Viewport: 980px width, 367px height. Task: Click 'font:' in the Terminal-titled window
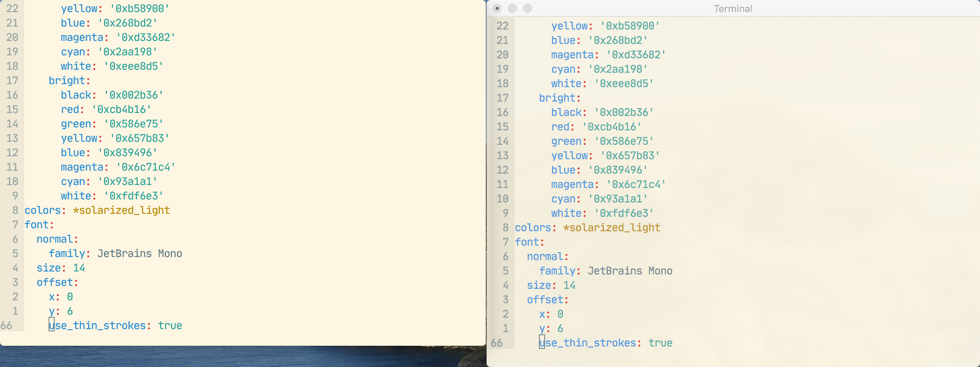529,242
